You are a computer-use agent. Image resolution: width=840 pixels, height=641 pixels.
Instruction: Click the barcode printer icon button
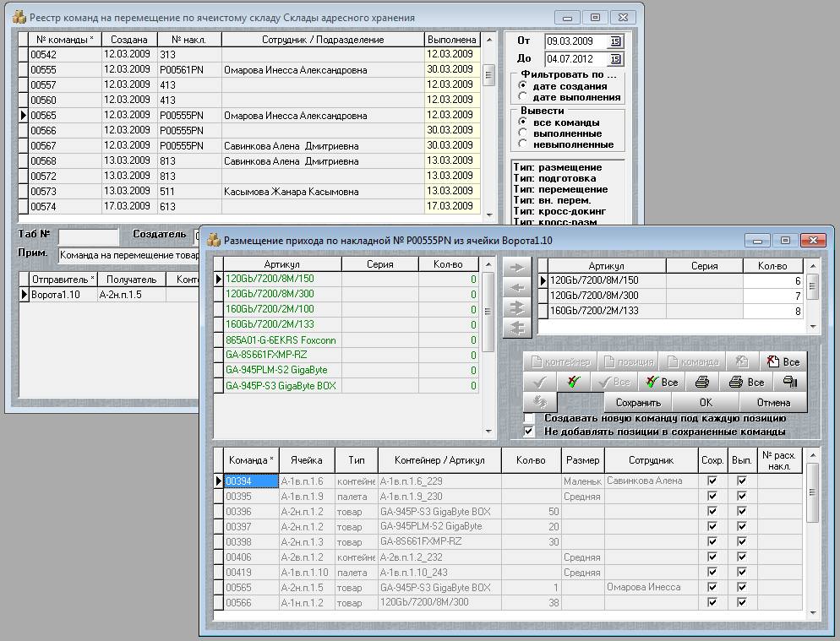coord(789,383)
